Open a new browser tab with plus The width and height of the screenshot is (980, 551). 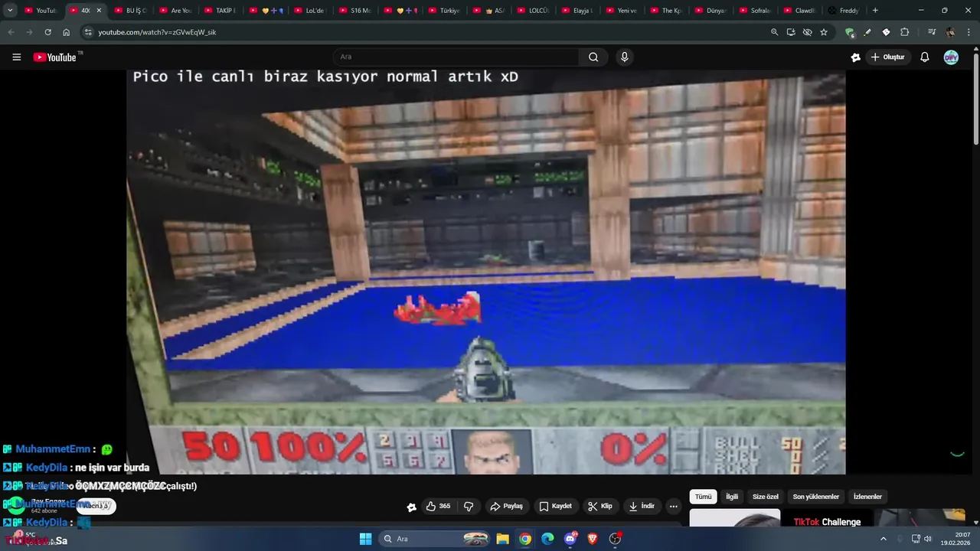tap(875, 11)
